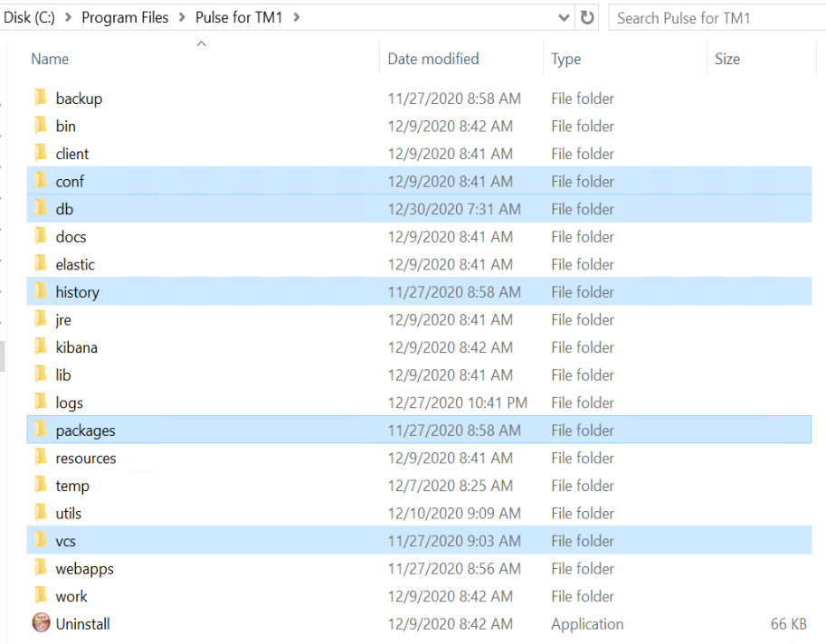The width and height of the screenshot is (826, 644).
Task: Select the kibana folder icon
Action: [x=41, y=346]
